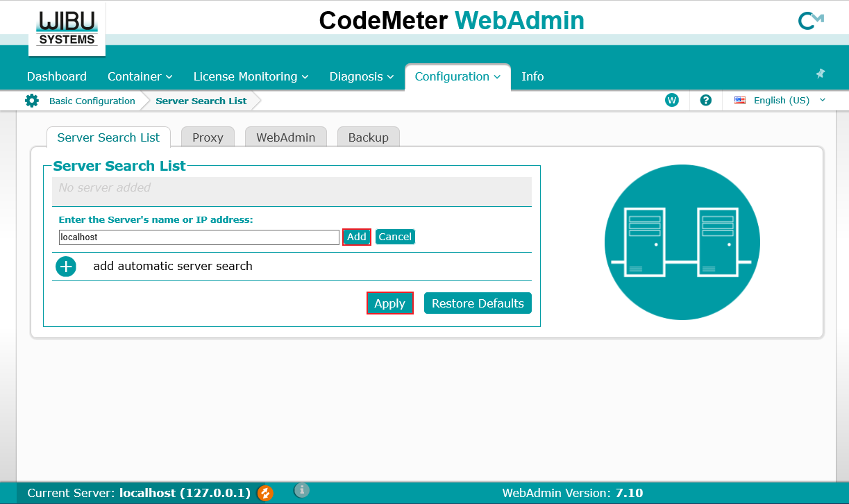Expand the License Monitoring menu
The width and height of the screenshot is (849, 504).
coord(251,76)
